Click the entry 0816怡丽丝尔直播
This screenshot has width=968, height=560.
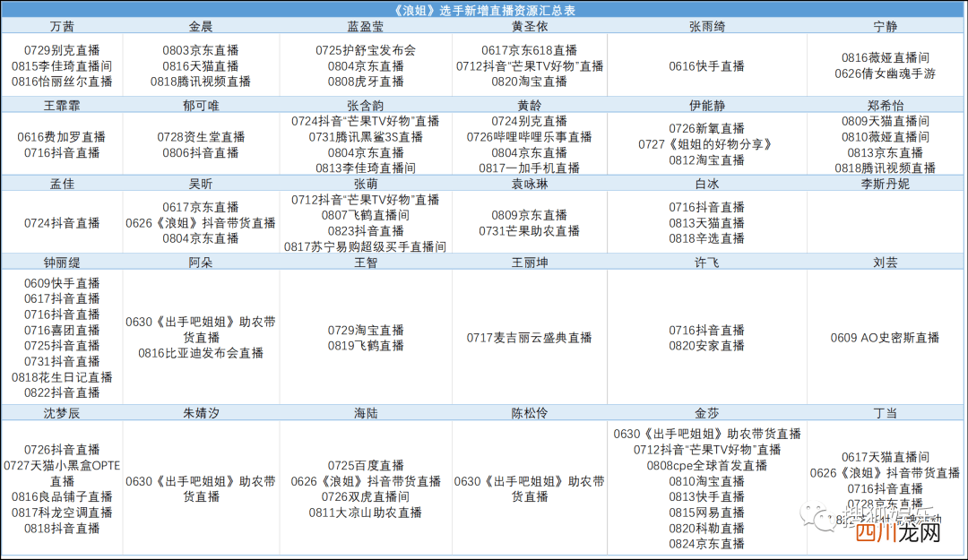[62, 82]
